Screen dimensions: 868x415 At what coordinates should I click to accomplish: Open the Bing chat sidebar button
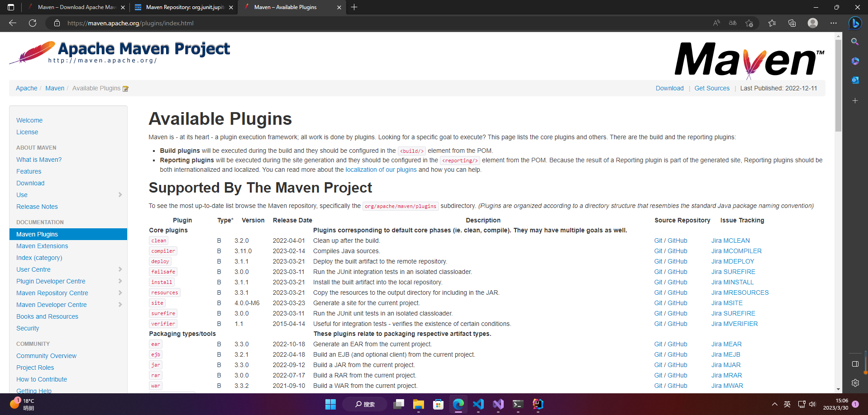tap(855, 23)
